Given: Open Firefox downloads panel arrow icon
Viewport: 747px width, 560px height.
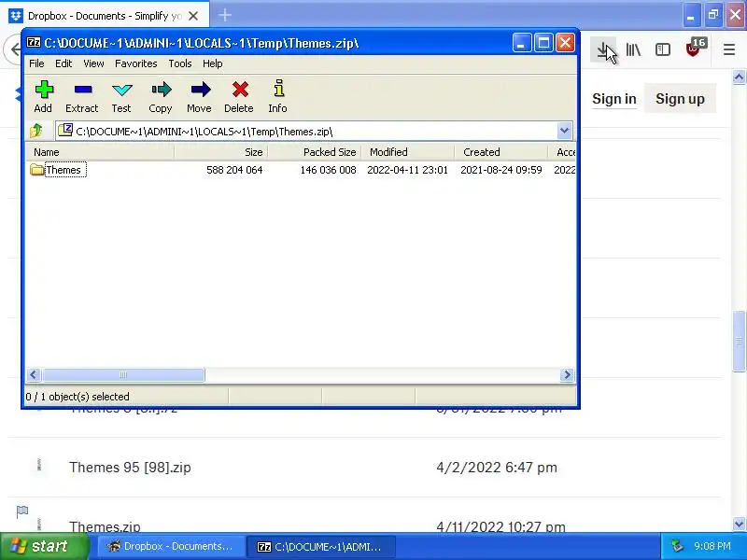Looking at the screenshot, I should (x=603, y=49).
